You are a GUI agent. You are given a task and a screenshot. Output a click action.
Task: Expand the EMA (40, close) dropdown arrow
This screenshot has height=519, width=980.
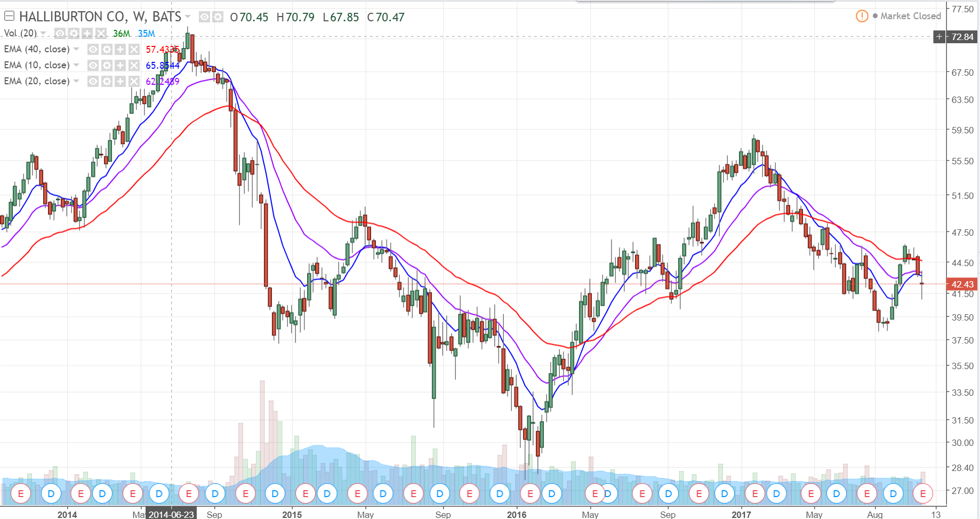point(76,49)
